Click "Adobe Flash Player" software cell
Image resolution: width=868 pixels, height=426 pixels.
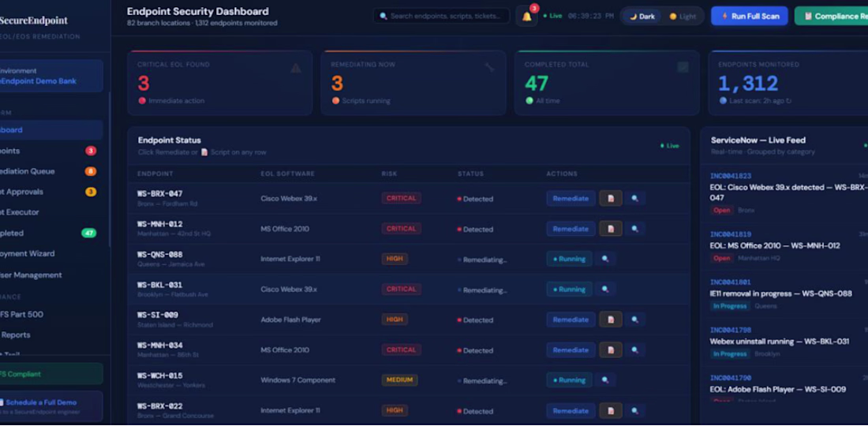coord(290,319)
